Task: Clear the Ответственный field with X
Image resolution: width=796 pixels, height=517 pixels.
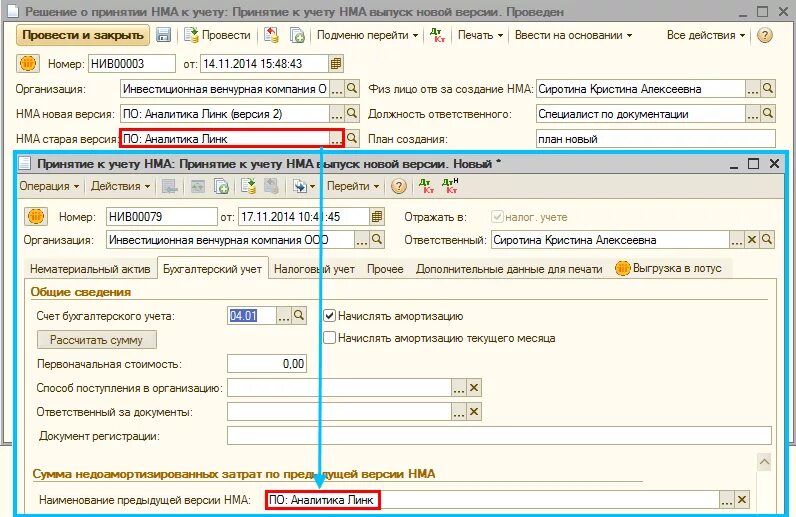Action: click(x=752, y=240)
